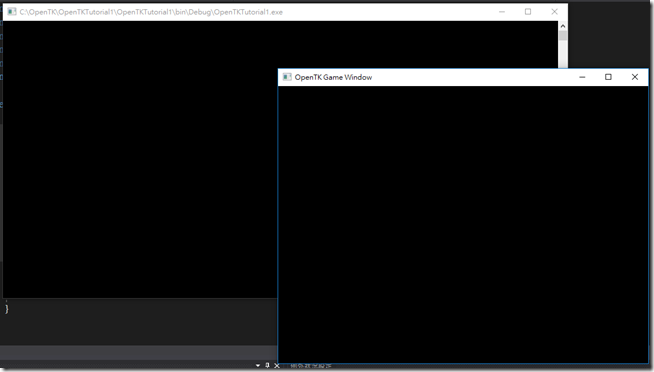Close the OpenTKTutorial1.exe console window
The image size is (654, 372).
(x=554, y=12)
